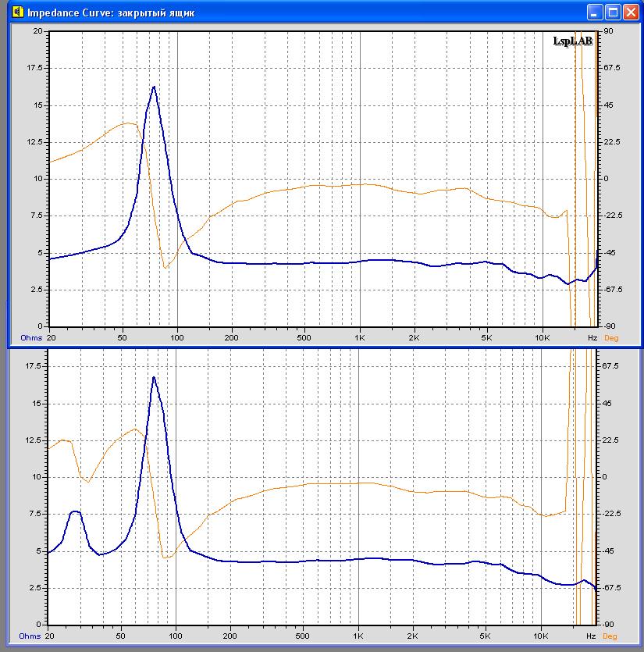Click the Hz axis label of lower graph

tap(592, 636)
